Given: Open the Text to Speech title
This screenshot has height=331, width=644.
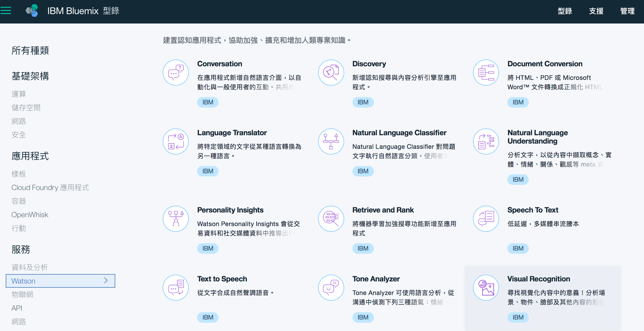Looking at the screenshot, I should (222, 279).
